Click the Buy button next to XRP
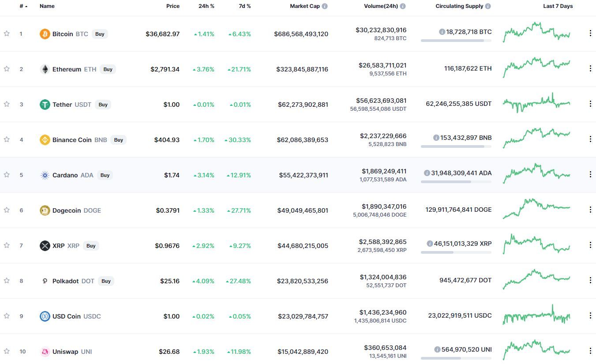This screenshot has width=596, height=364. click(x=91, y=246)
